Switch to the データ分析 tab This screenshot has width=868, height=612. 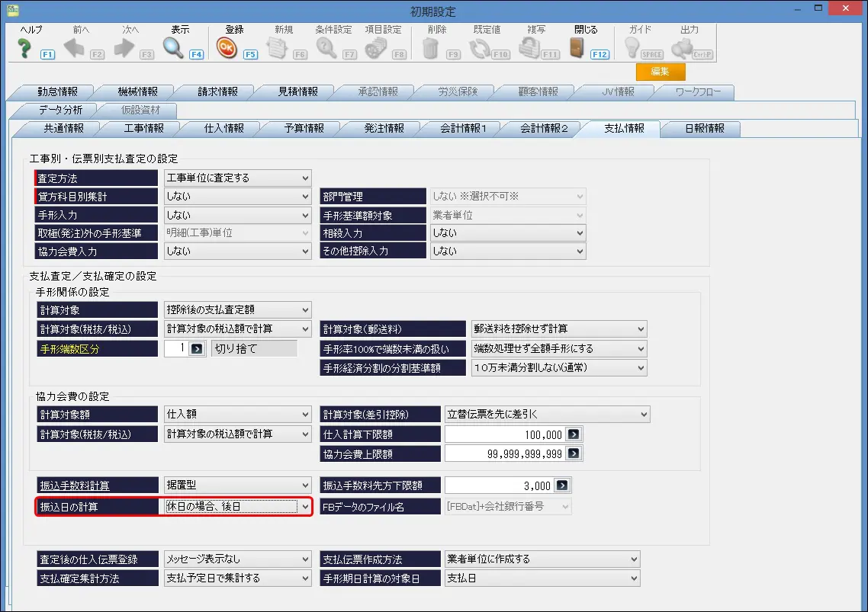tap(60, 110)
